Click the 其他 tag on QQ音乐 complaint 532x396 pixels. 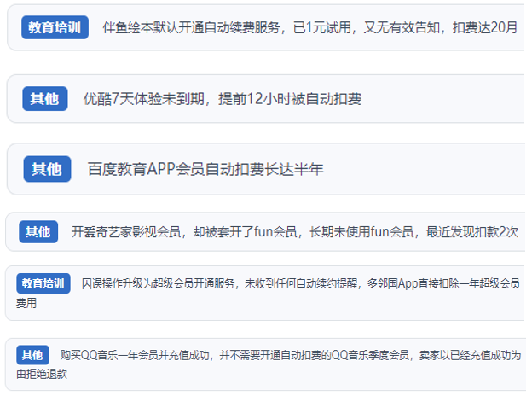coord(33,355)
